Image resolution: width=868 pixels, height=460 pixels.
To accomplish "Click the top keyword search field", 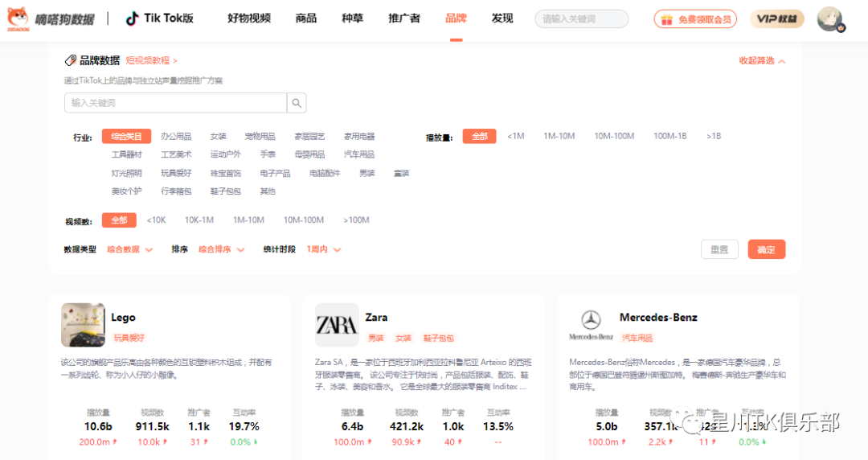I will click(x=581, y=18).
